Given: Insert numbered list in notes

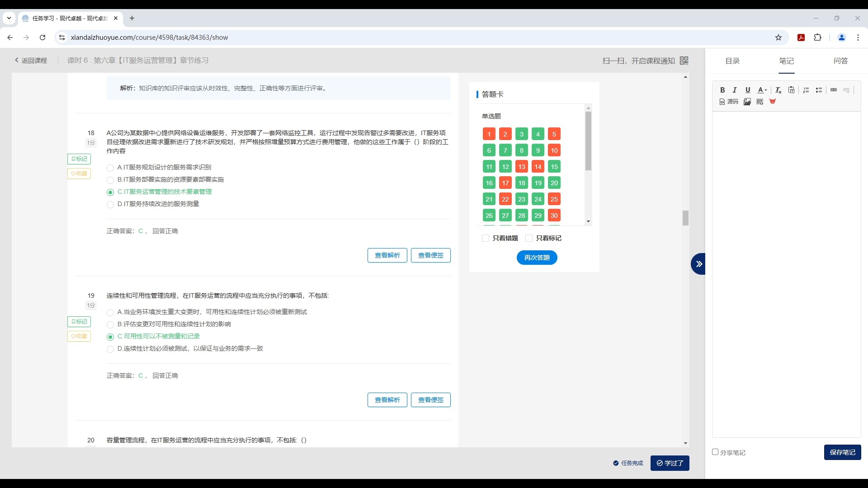Looking at the screenshot, I should 806,90.
